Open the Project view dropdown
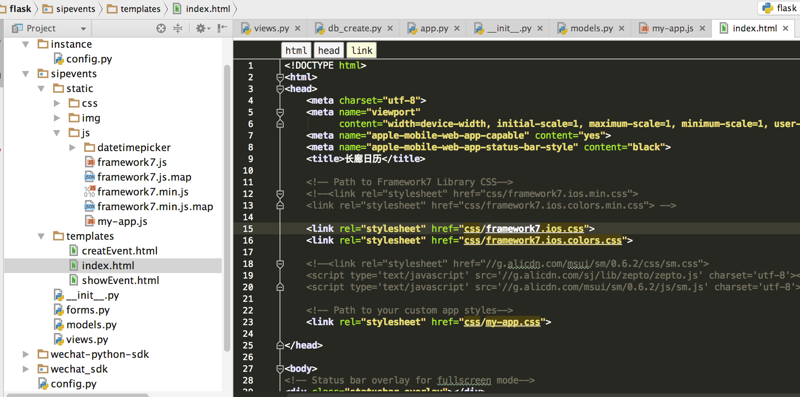The width and height of the screenshot is (800, 397). [83, 29]
